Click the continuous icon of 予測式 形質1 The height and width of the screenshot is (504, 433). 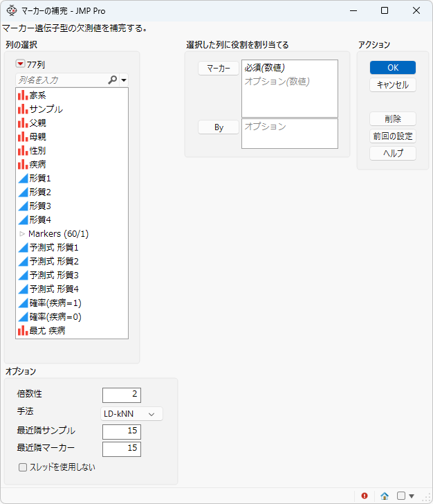click(x=23, y=248)
